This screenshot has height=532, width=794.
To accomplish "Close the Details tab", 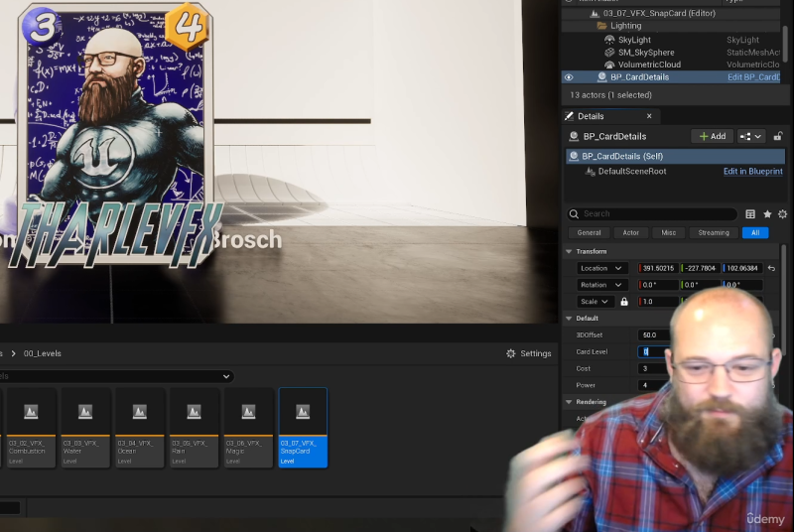I will point(649,116).
